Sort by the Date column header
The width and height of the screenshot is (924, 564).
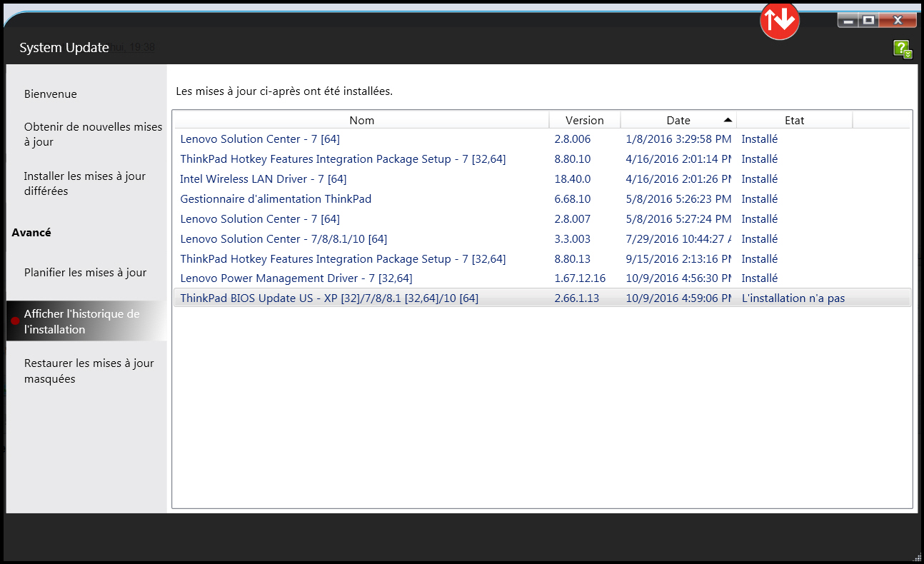[x=678, y=120]
